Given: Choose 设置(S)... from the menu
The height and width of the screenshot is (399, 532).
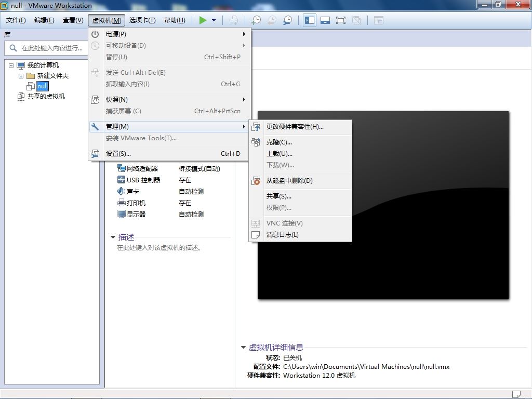Looking at the screenshot, I should click(x=169, y=154).
